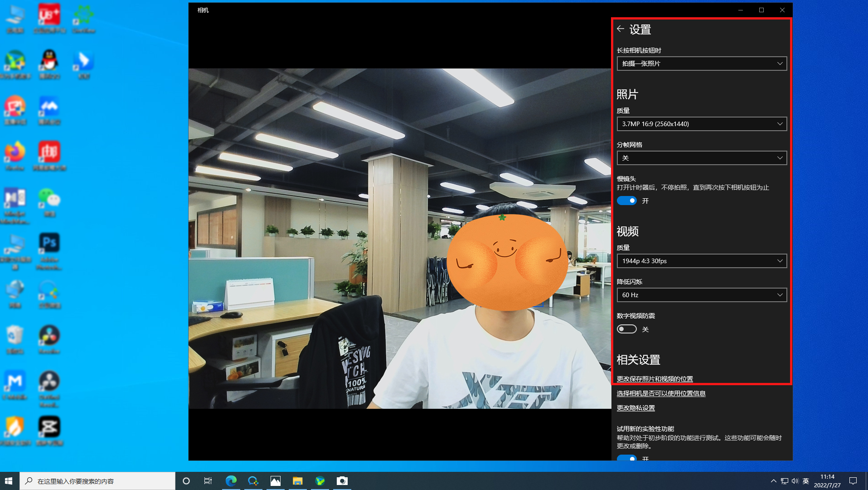Open the notification center icon
868x490 pixels.
853,481
